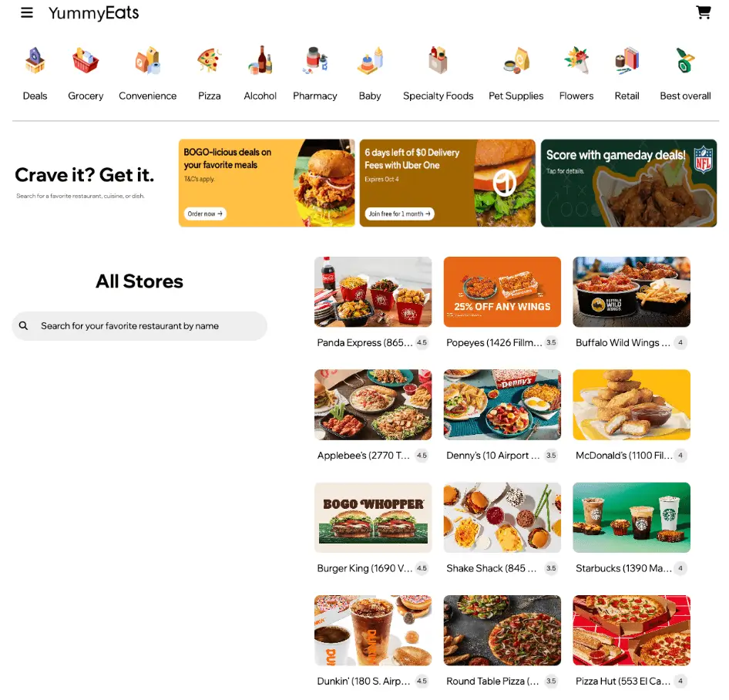This screenshot has height=700, width=729.
Task: Focus the restaurant name search field
Action: point(139,325)
